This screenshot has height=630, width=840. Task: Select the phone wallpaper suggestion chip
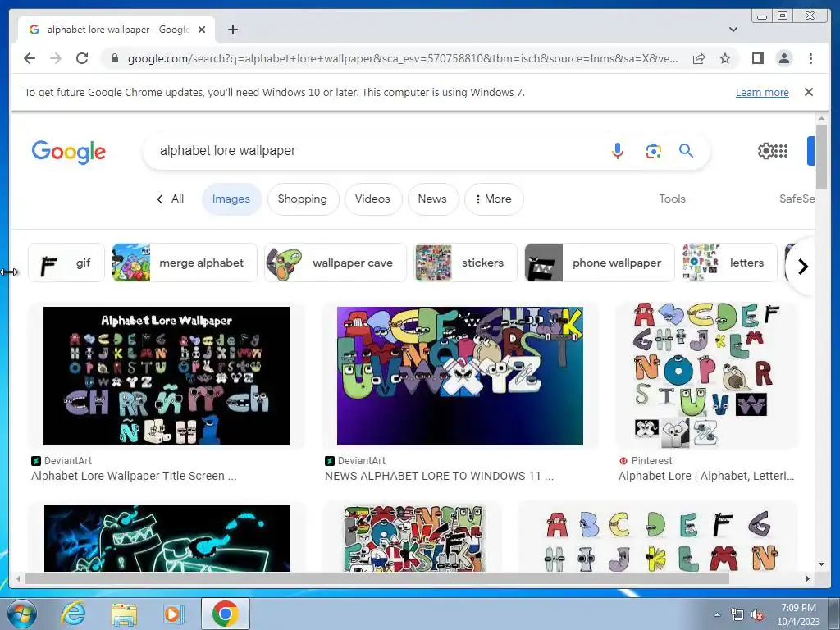tap(600, 262)
